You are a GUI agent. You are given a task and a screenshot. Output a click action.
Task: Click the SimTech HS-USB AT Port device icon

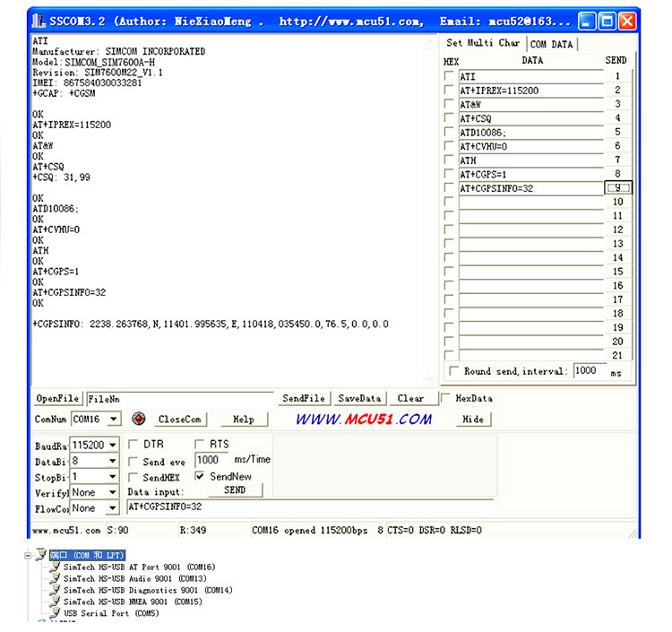[55, 567]
